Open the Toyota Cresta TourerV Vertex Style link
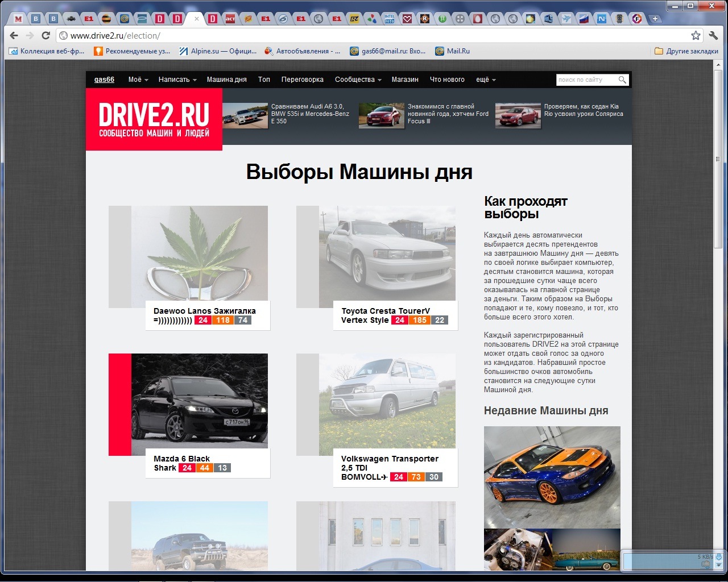Image resolution: width=728 pixels, height=582 pixels. 386,315
